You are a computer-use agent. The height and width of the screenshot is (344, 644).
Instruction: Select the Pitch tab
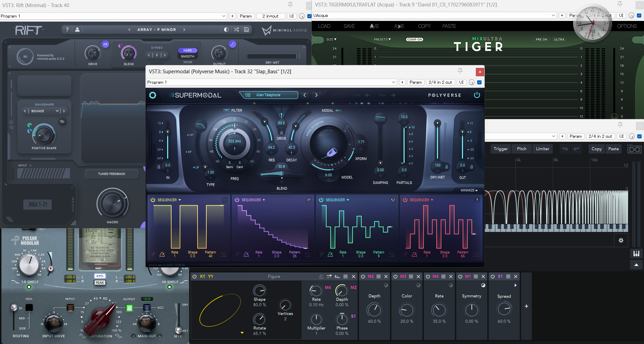[x=521, y=149]
